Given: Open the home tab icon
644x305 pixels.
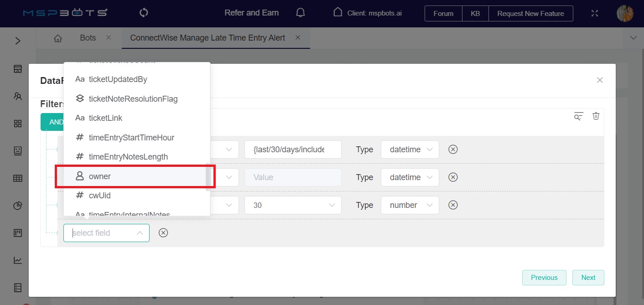Looking at the screenshot, I should tap(58, 38).
